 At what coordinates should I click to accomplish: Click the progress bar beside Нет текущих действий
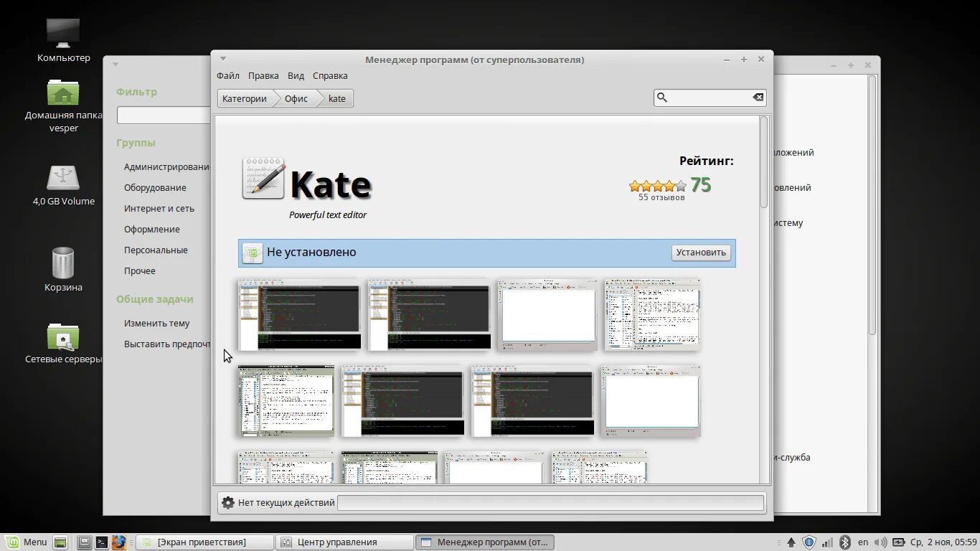click(551, 503)
